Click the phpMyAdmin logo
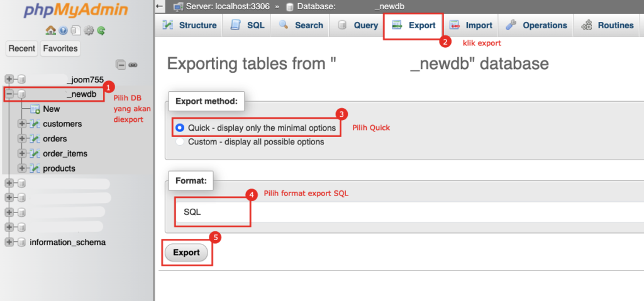644x301 pixels. 75,11
